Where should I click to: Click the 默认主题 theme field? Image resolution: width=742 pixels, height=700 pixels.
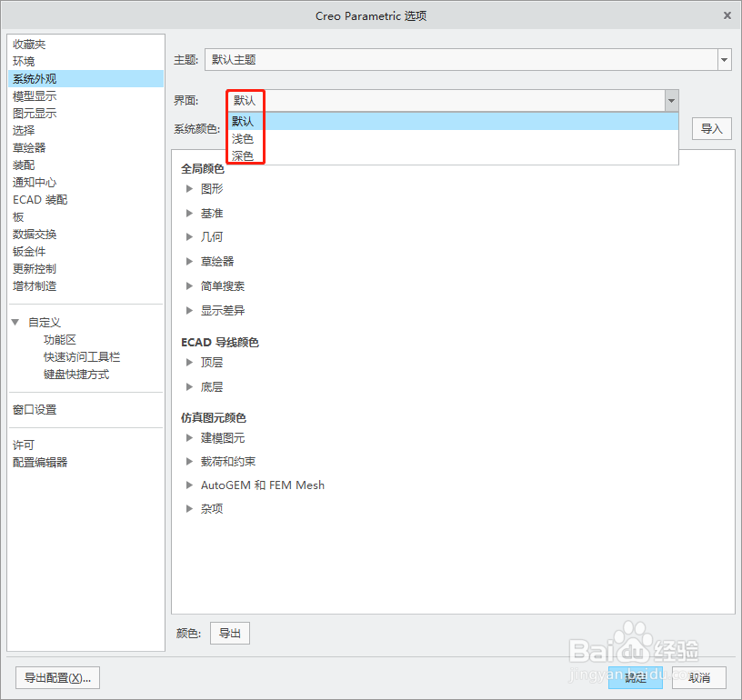point(461,60)
